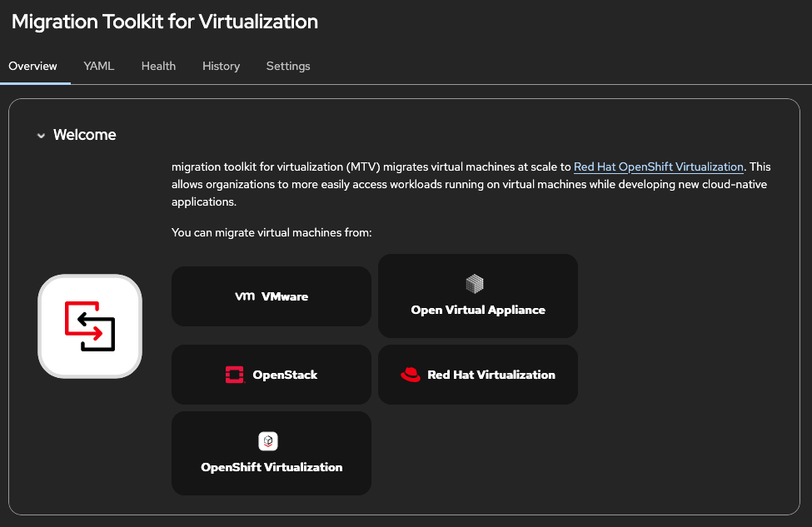Open the History tab
The width and height of the screenshot is (812, 527).
click(221, 66)
